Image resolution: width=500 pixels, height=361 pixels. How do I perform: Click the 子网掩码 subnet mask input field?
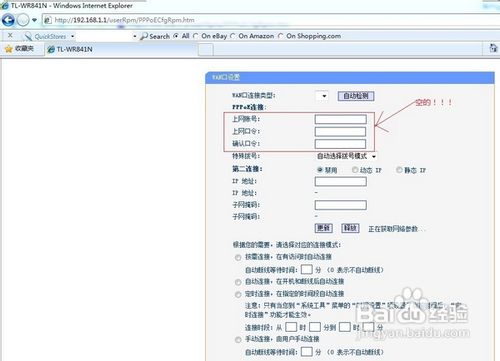[341, 205]
